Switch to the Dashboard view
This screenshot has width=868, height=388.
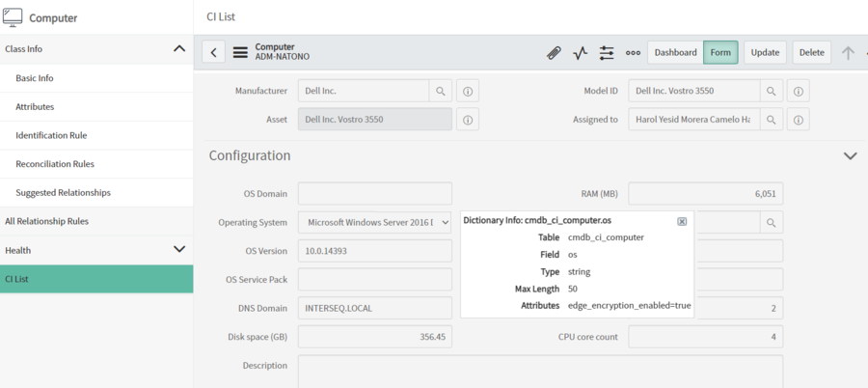tap(675, 53)
